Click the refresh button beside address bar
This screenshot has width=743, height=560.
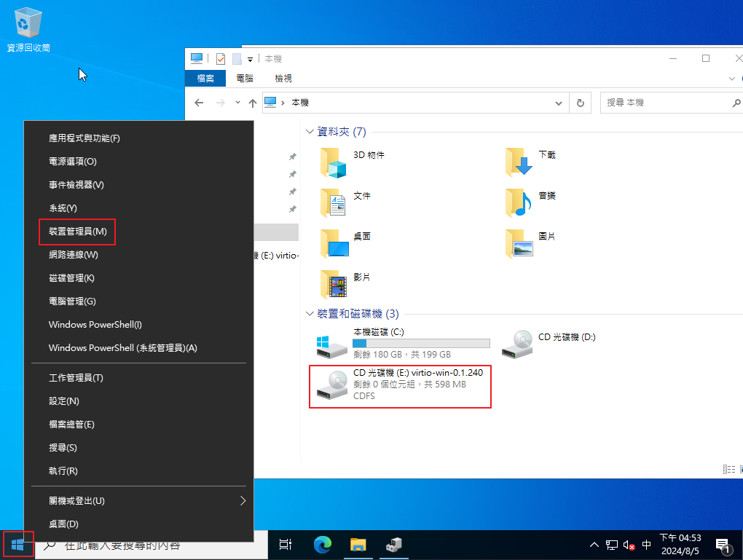(580, 103)
